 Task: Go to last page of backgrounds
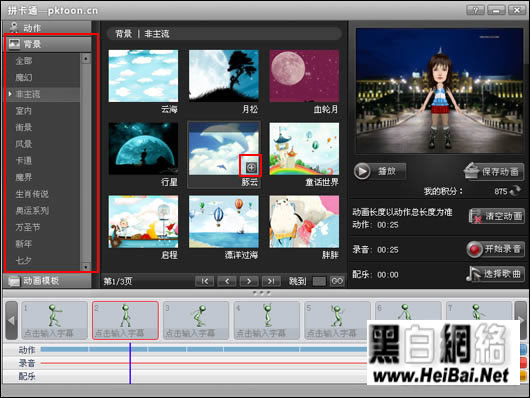(x=271, y=281)
